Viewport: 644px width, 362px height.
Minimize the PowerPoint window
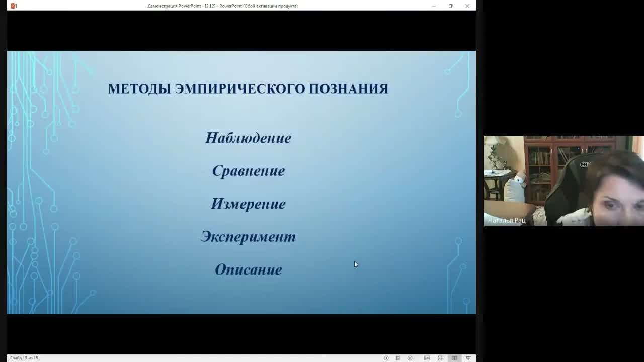[x=434, y=6]
